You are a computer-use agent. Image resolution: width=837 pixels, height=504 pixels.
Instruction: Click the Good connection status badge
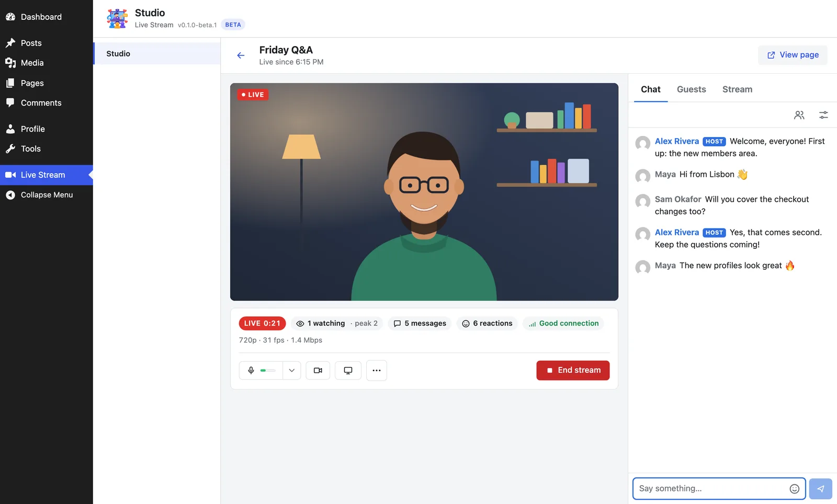[x=563, y=324]
